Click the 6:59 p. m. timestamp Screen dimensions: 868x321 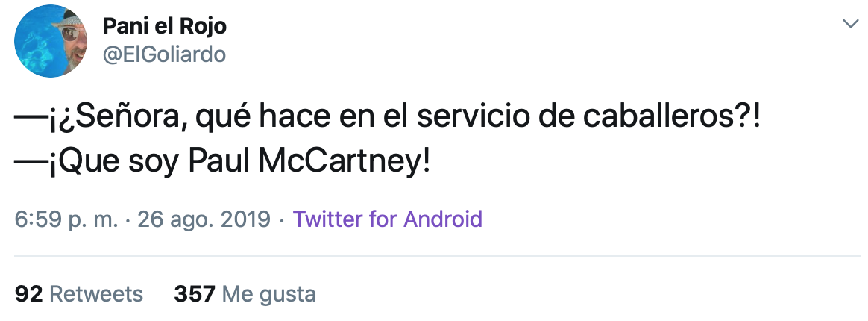coord(67,219)
